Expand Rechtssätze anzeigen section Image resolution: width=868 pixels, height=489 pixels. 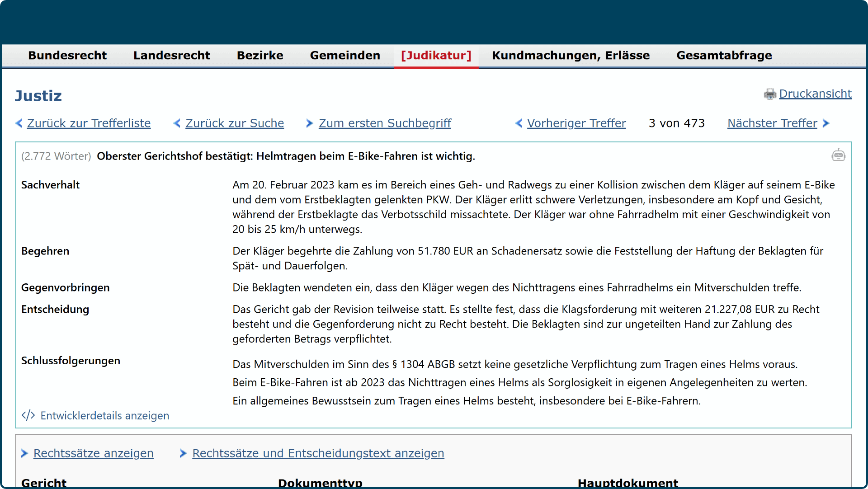(x=93, y=453)
